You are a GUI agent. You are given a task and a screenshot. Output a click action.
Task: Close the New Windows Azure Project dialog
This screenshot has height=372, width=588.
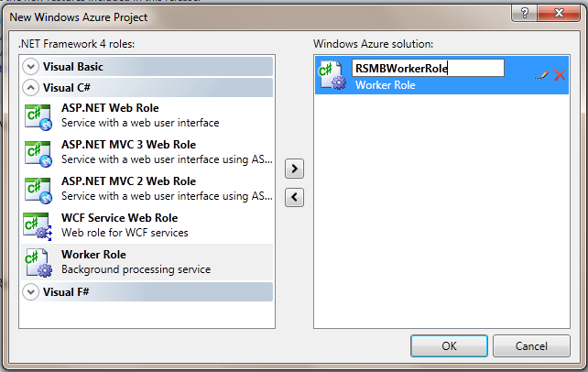[559, 13]
